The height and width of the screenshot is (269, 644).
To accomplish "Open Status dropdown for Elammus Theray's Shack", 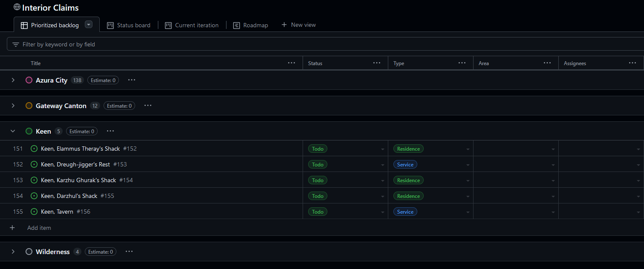I will (x=383, y=149).
